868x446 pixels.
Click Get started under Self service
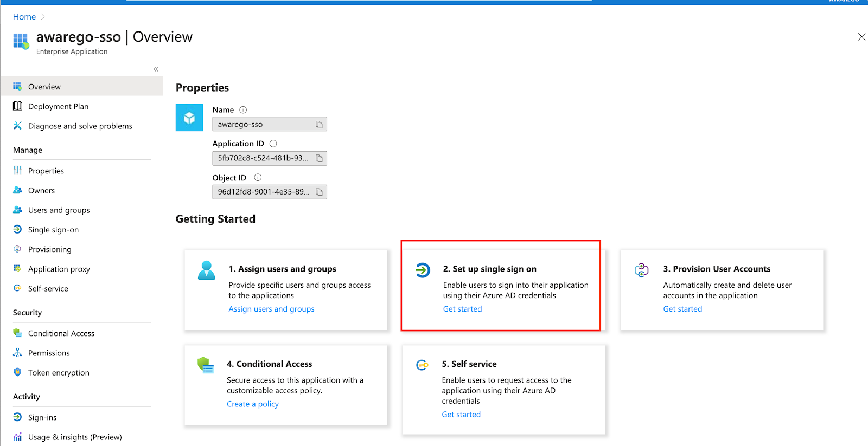461,415
